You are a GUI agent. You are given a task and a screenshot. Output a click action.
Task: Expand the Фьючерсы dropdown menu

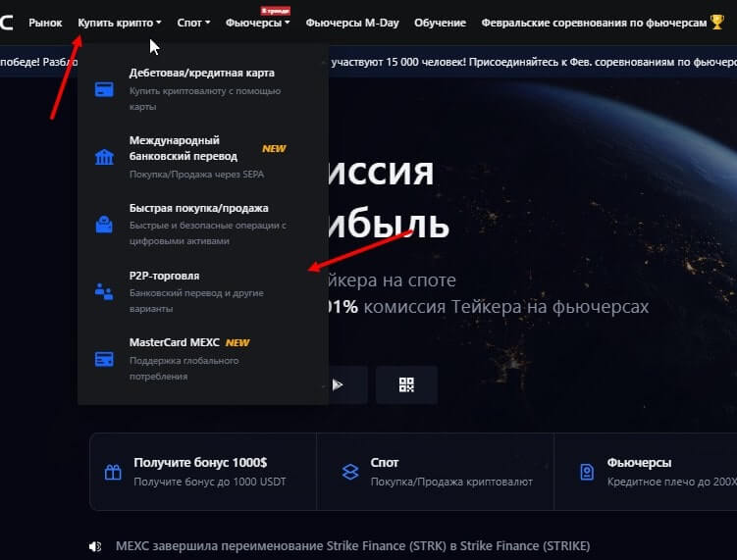coord(257,22)
